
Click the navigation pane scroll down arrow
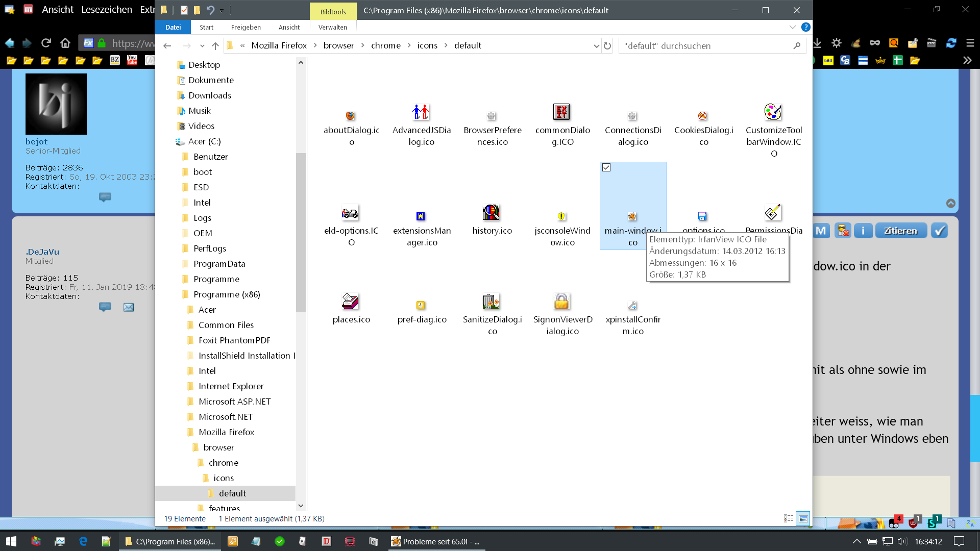click(x=301, y=506)
